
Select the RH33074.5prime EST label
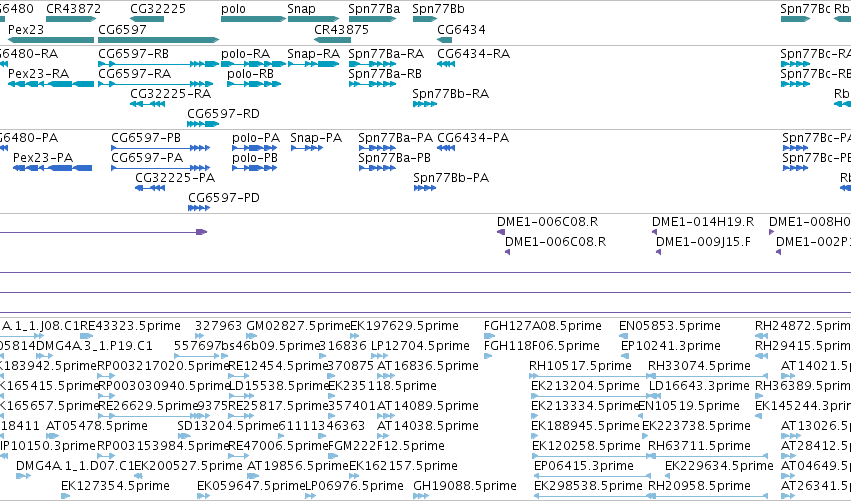pos(699,366)
